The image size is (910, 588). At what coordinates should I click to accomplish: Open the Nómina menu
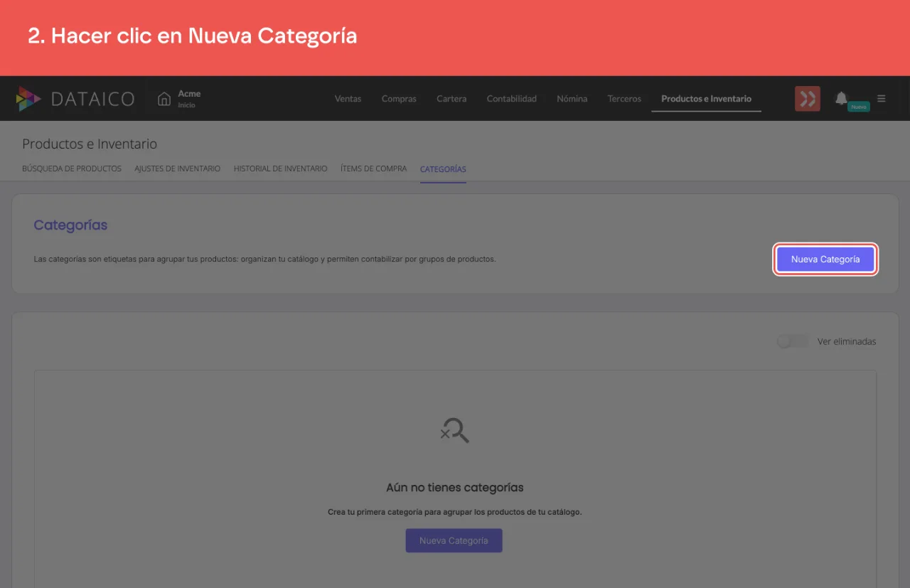572,99
